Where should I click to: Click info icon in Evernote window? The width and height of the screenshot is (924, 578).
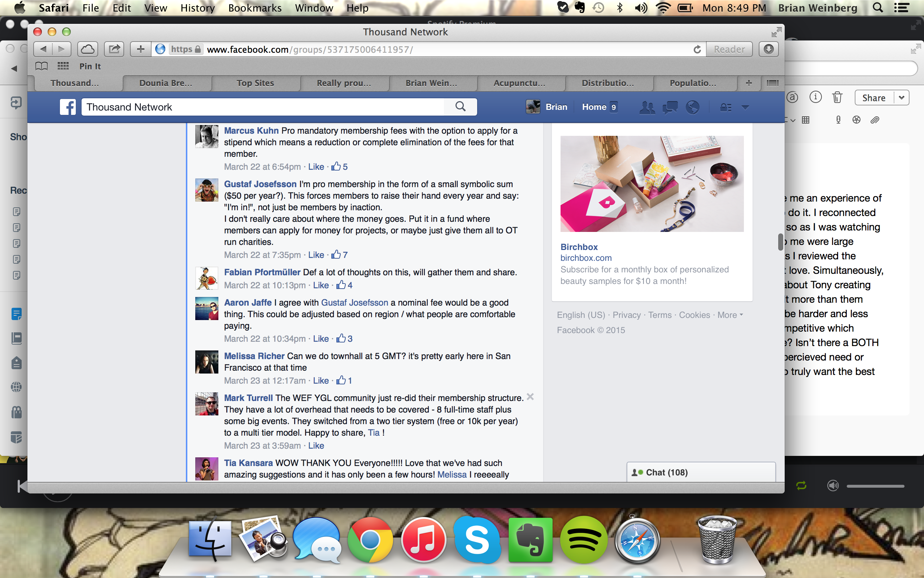[x=815, y=97]
